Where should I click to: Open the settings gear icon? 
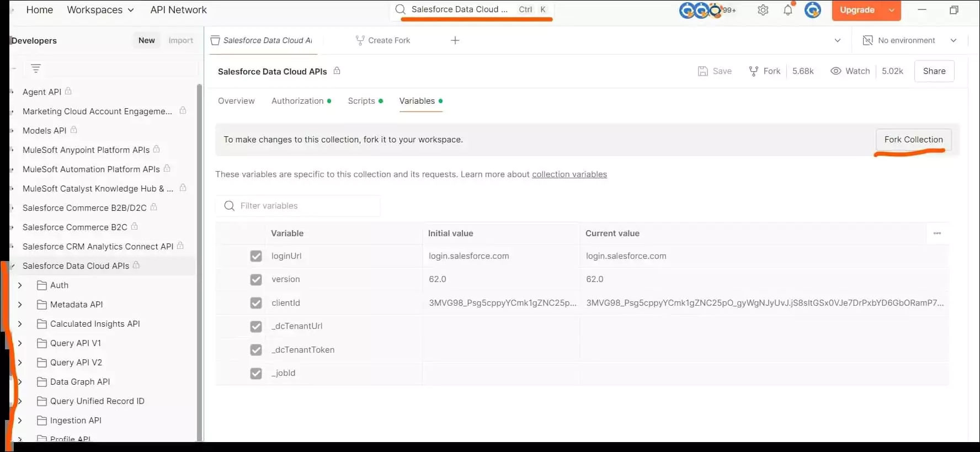click(763, 10)
